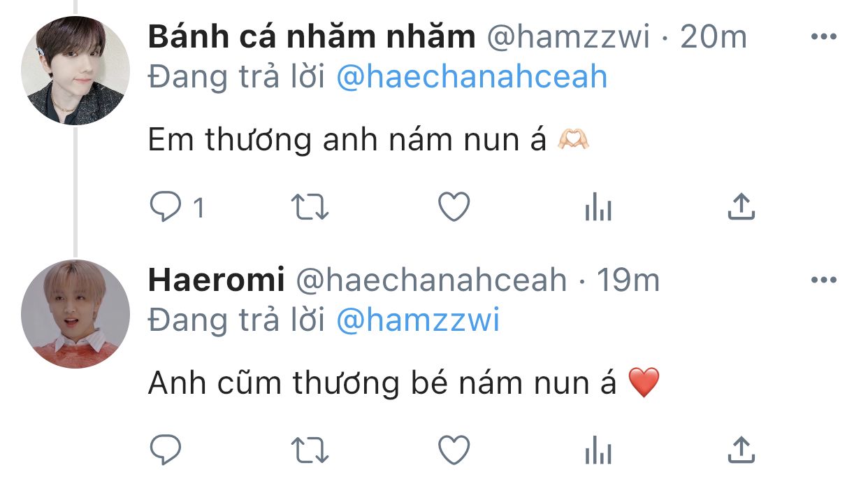Open reply icon on hamzzwi's tweet

(x=166, y=208)
